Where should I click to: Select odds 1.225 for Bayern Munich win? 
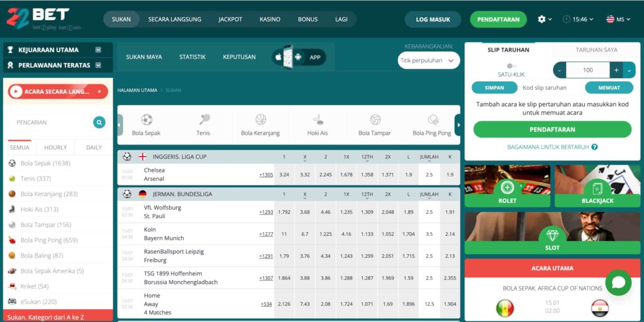(325, 234)
